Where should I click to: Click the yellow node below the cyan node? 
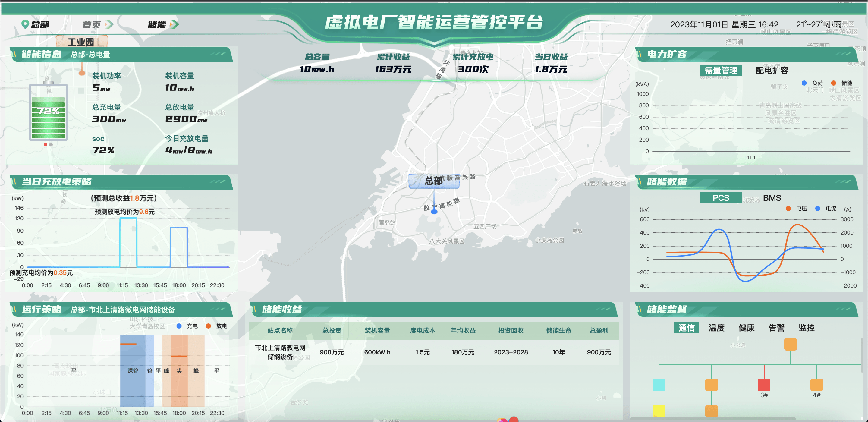659,411
